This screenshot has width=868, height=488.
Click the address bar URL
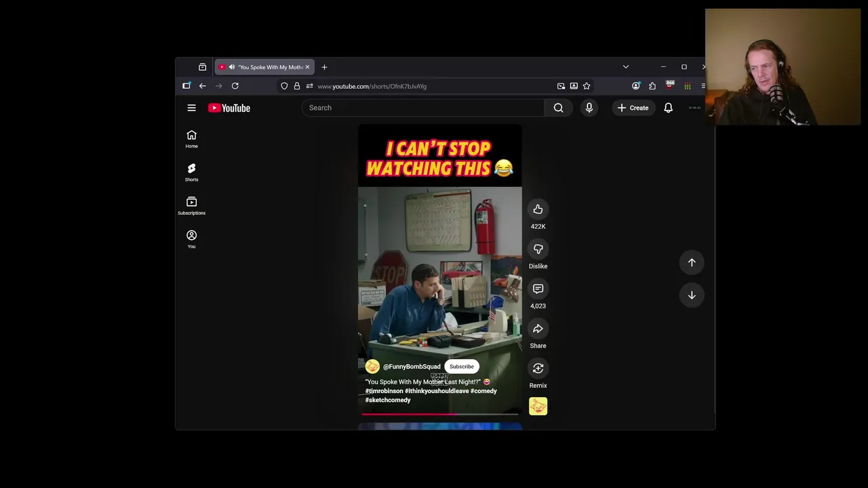click(x=372, y=86)
